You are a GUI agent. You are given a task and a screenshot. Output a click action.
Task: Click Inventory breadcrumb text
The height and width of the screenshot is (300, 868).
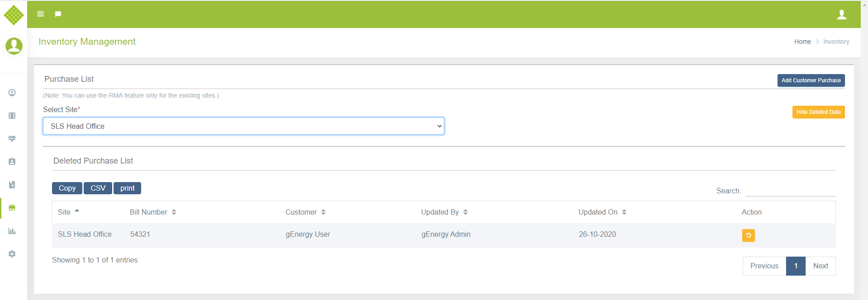pos(836,42)
